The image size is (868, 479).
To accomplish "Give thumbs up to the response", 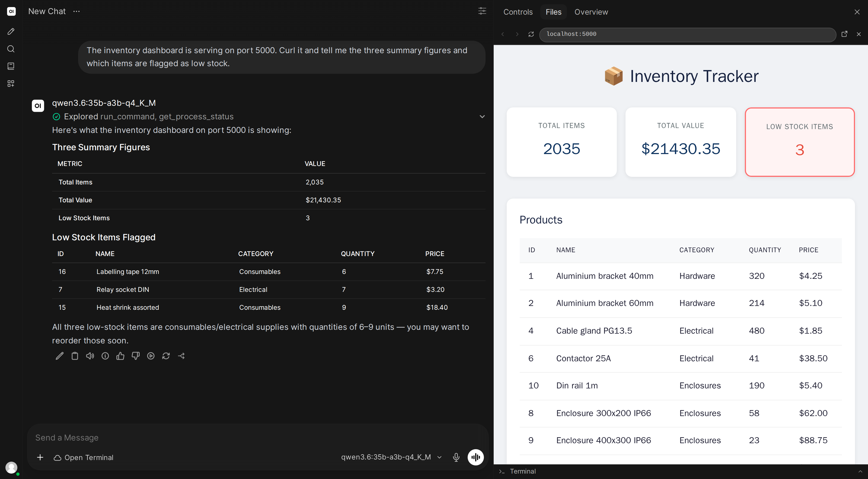I will point(120,356).
